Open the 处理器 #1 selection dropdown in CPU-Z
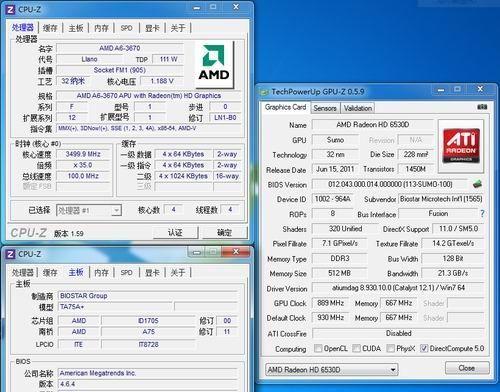Screen dimensions: 500x392 click(x=89, y=210)
